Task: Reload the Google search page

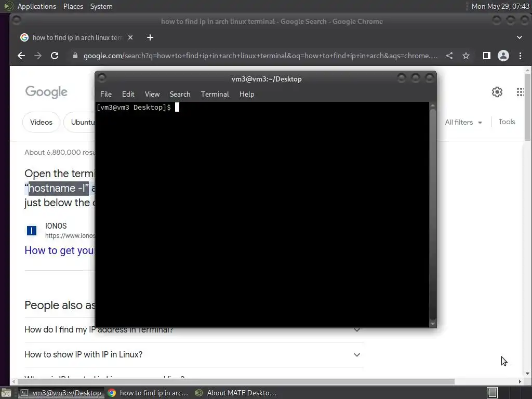Action: tap(54, 56)
